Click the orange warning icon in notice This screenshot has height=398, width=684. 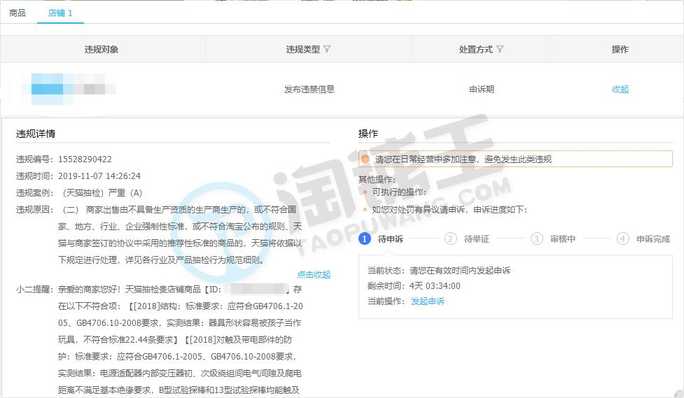click(365, 159)
